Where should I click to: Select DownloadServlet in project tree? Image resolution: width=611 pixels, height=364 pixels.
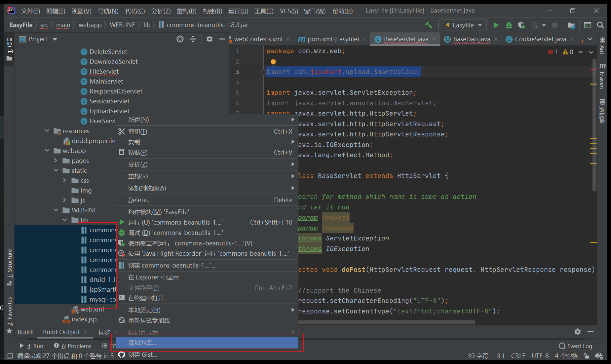click(x=113, y=61)
